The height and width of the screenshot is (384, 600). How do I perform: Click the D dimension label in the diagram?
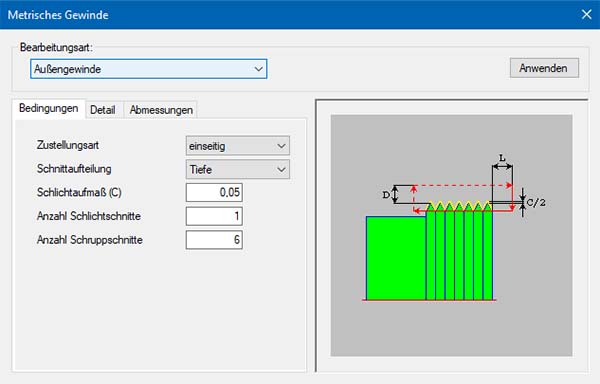[x=386, y=195]
